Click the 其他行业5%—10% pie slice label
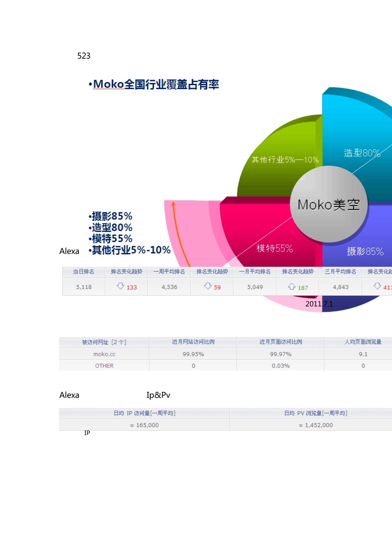 point(285,160)
